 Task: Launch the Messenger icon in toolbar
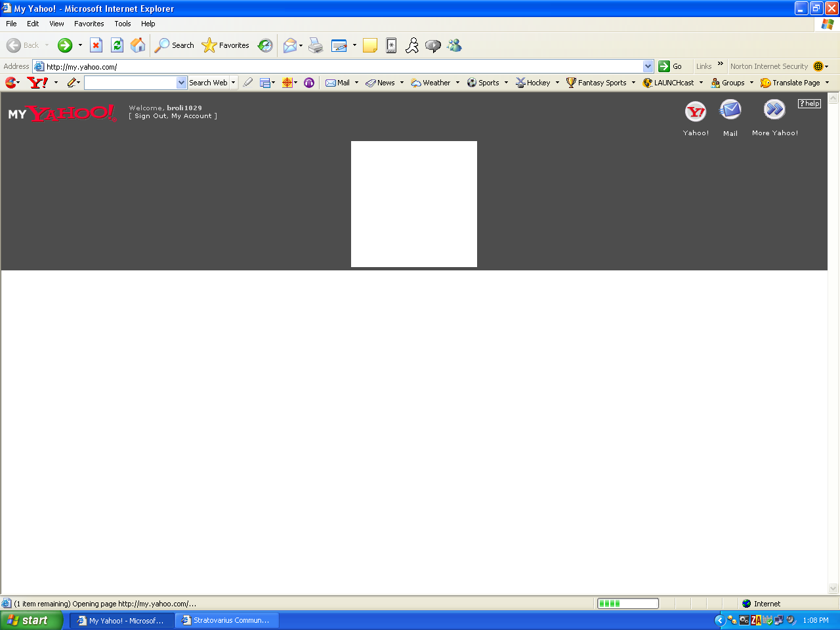pos(454,45)
